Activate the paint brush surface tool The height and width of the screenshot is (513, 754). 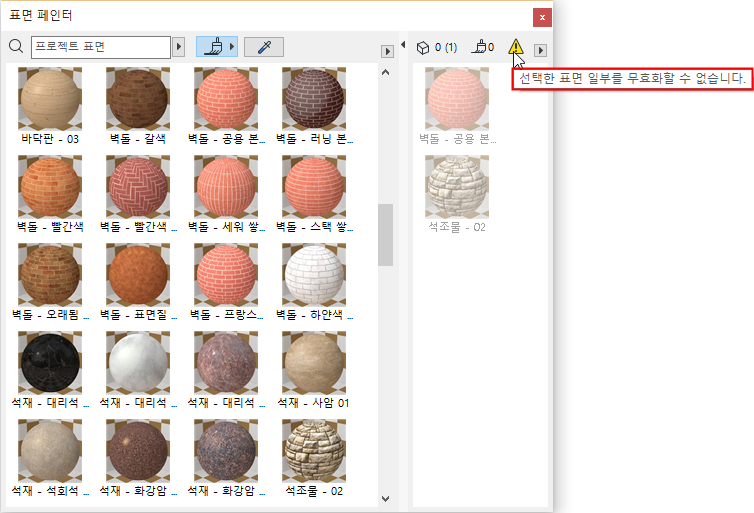(212, 47)
